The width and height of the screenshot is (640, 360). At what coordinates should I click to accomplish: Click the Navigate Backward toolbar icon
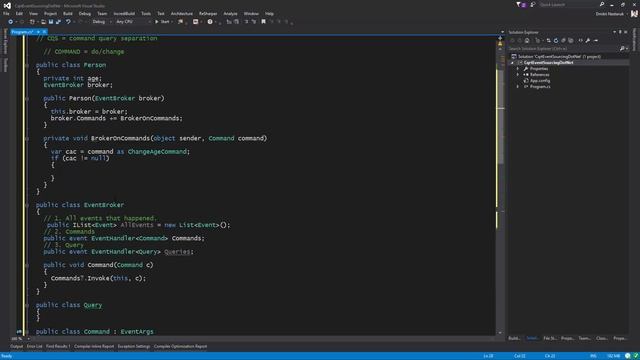(x=11, y=22)
